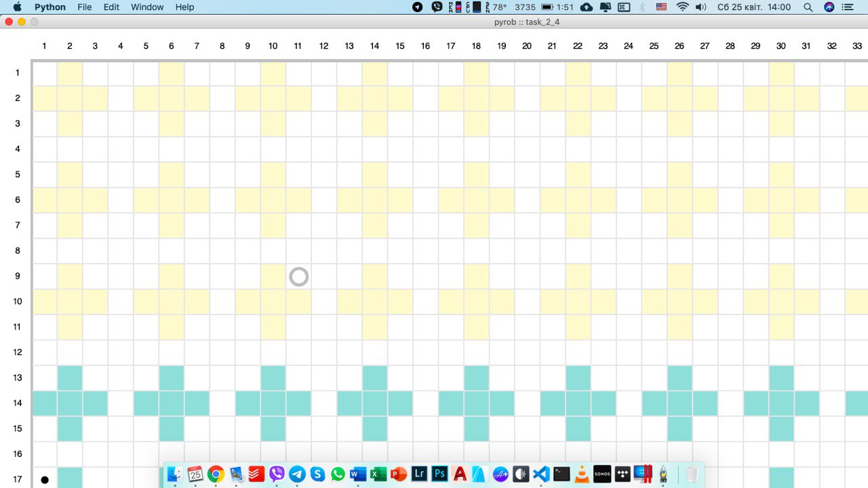Open Todoist in the Dock
This screenshot has width=868, height=488.
point(256,474)
